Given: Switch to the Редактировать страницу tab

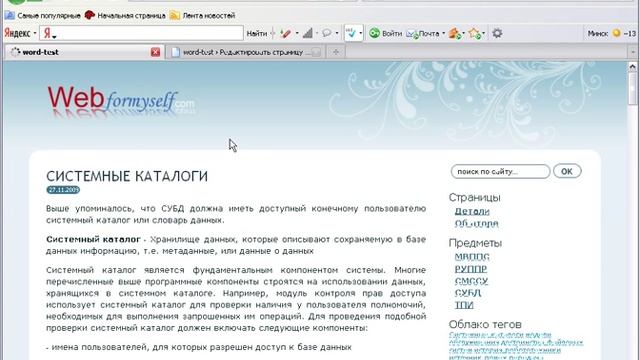Looking at the screenshot, I should [x=245, y=52].
